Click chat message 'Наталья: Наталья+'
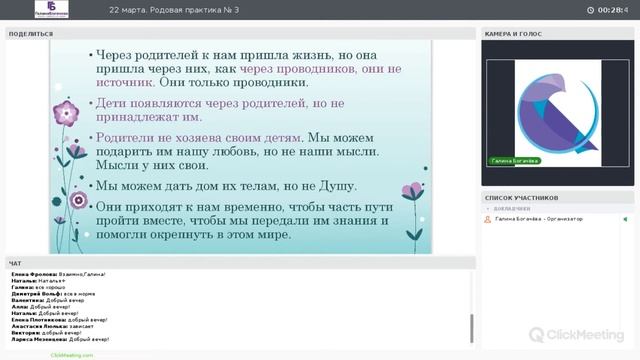 coord(38,281)
